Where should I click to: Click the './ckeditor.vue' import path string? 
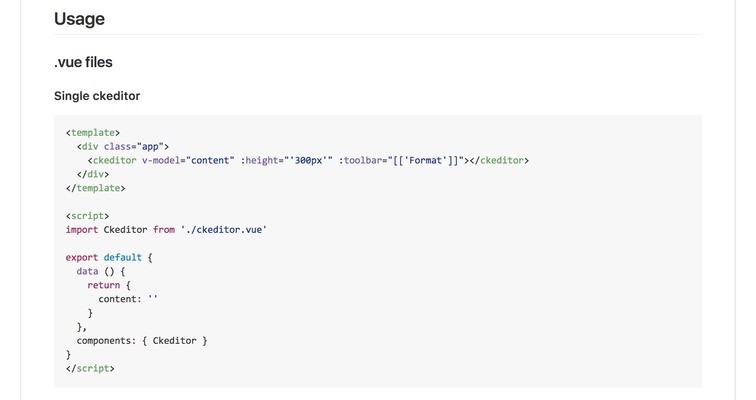click(x=224, y=229)
